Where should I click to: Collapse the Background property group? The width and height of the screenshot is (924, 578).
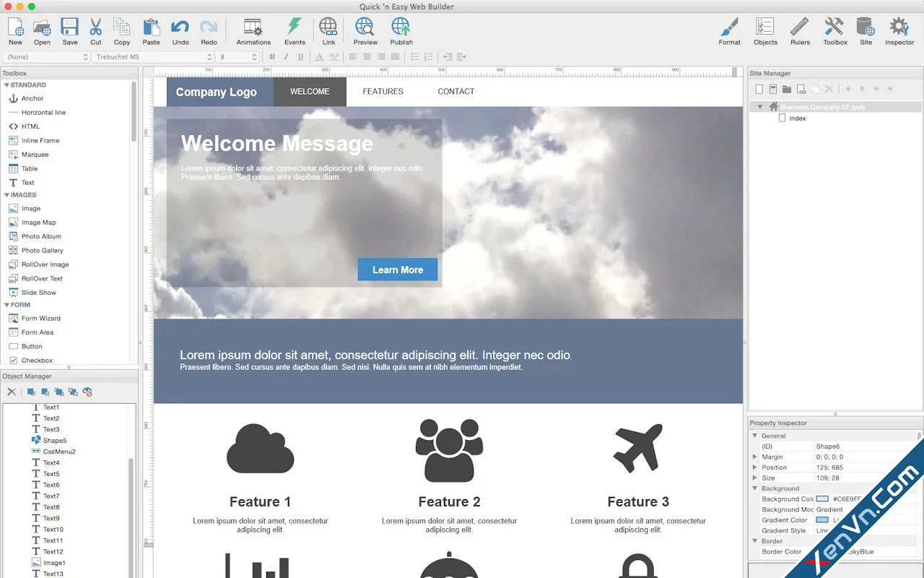pos(755,488)
